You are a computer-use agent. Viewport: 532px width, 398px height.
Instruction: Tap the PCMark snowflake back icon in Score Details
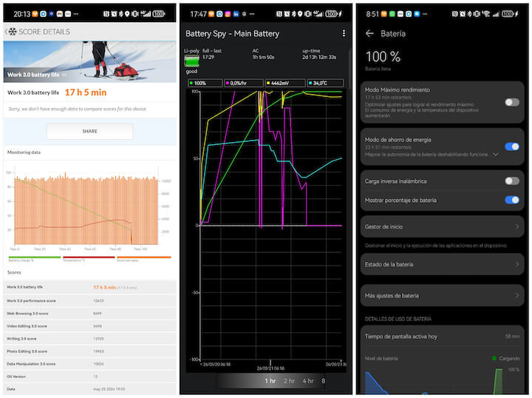click(x=13, y=32)
